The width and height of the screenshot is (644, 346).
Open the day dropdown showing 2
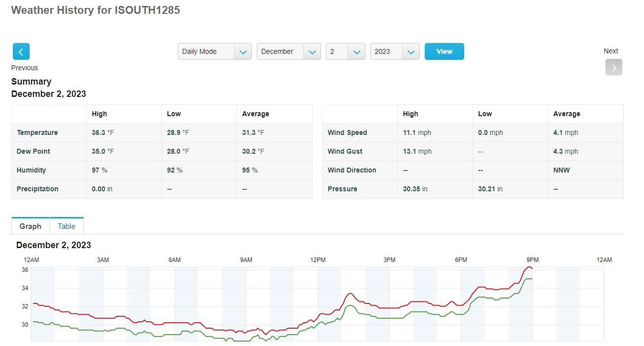point(345,51)
